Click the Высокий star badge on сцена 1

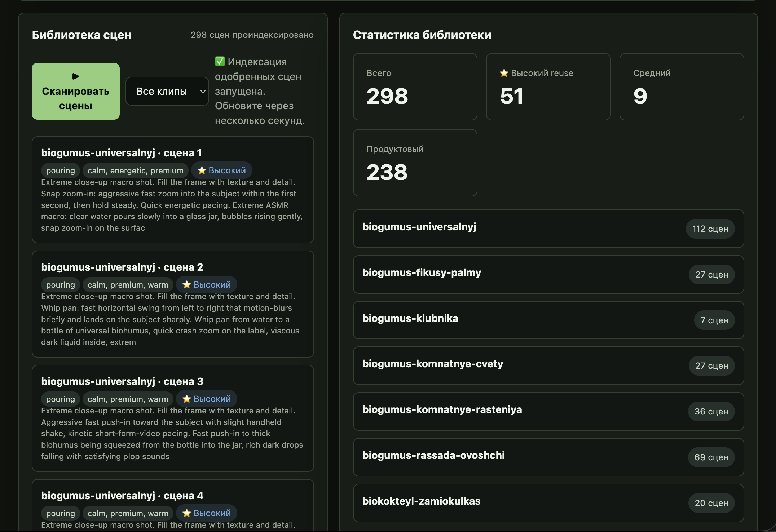[221, 170]
